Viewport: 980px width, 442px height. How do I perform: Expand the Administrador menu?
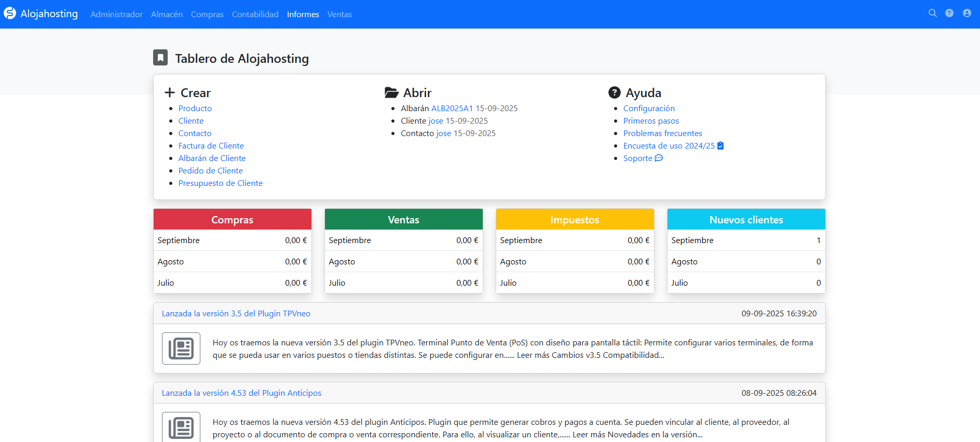[x=116, y=15]
